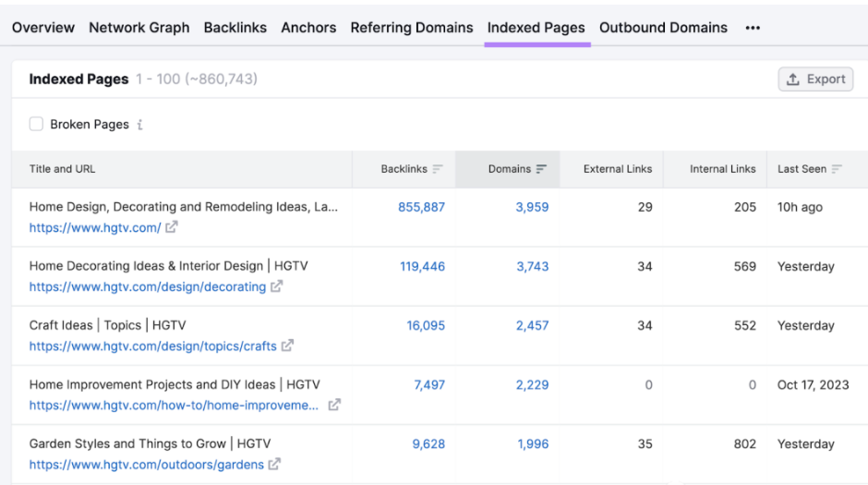
Task: Click the 7,497 backlinks value
Action: [429, 385]
